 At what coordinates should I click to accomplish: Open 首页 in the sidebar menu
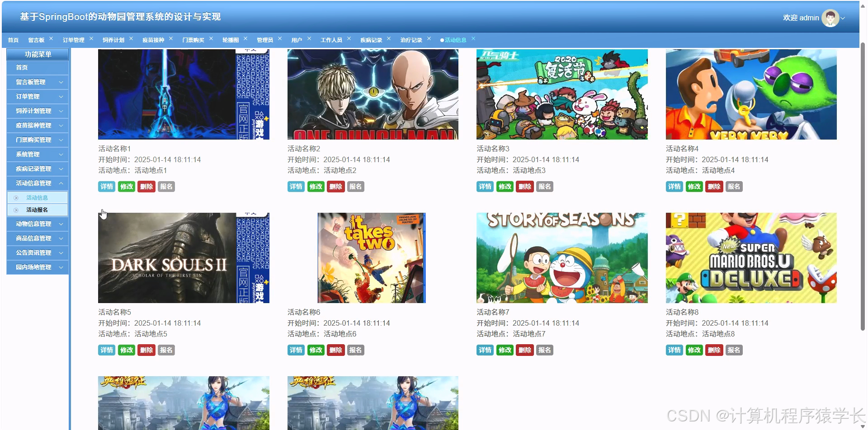tap(38, 68)
